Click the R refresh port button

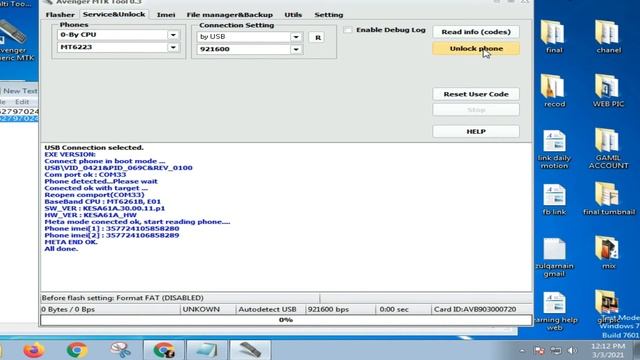[318, 38]
